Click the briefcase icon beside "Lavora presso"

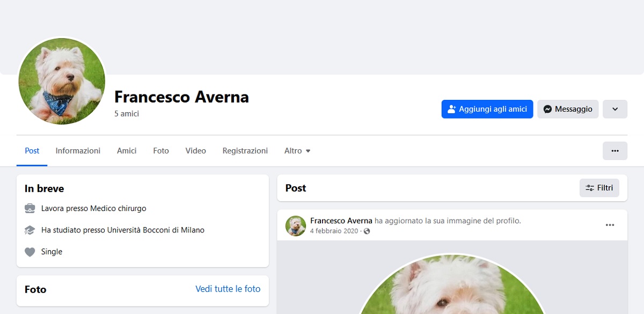point(30,208)
